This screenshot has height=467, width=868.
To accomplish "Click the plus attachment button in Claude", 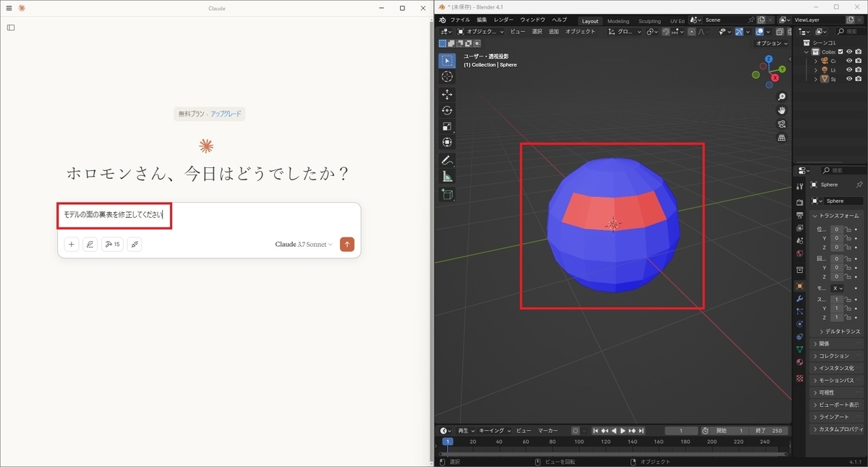I will click(x=72, y=244).
